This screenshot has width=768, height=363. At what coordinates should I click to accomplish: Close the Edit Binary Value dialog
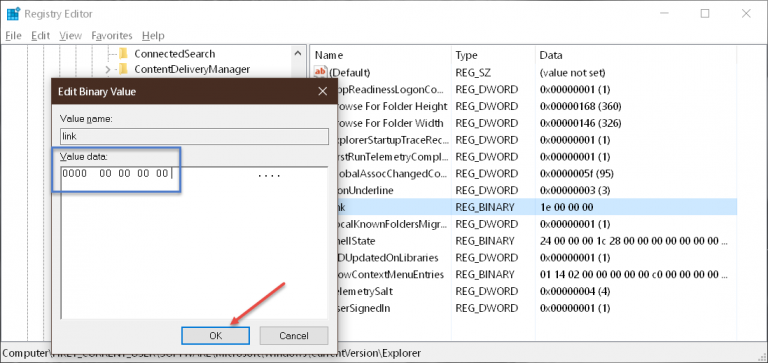point(322,91)
